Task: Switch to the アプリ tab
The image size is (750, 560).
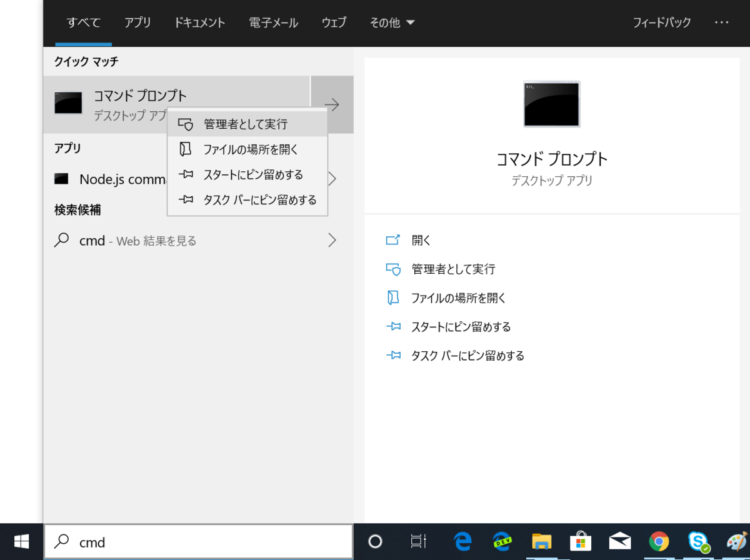Action: click(x=137, y=22)
